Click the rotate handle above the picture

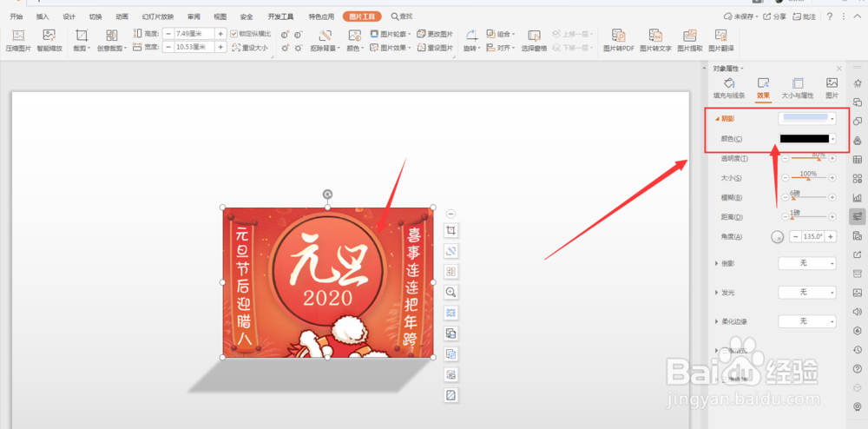(x=328, y=195)
